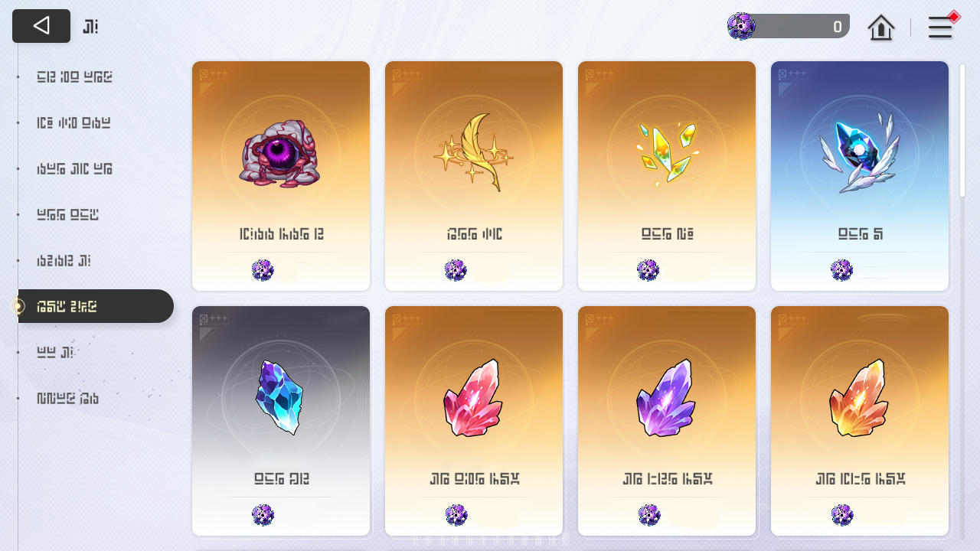Pick the blue-purple raw crystal item

click(x=281, y=421)
